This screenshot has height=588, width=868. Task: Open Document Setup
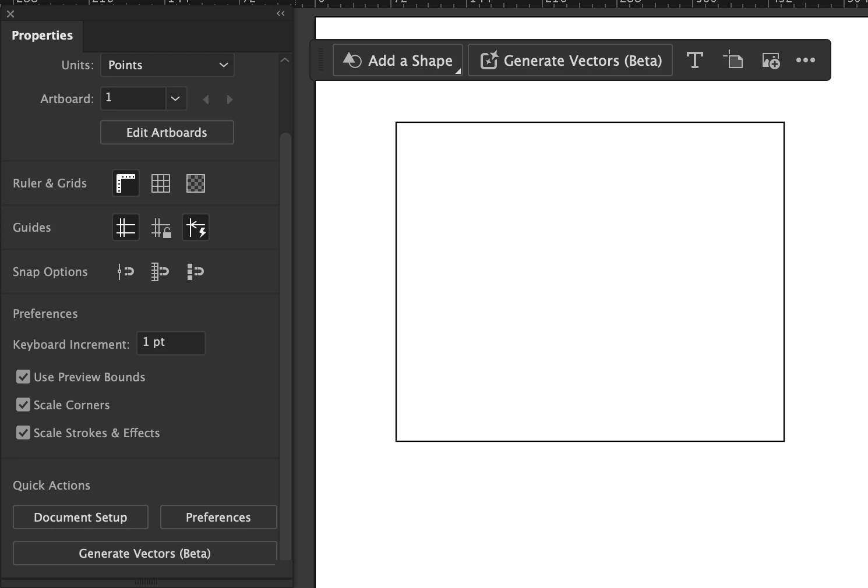(x=80, y=517)
